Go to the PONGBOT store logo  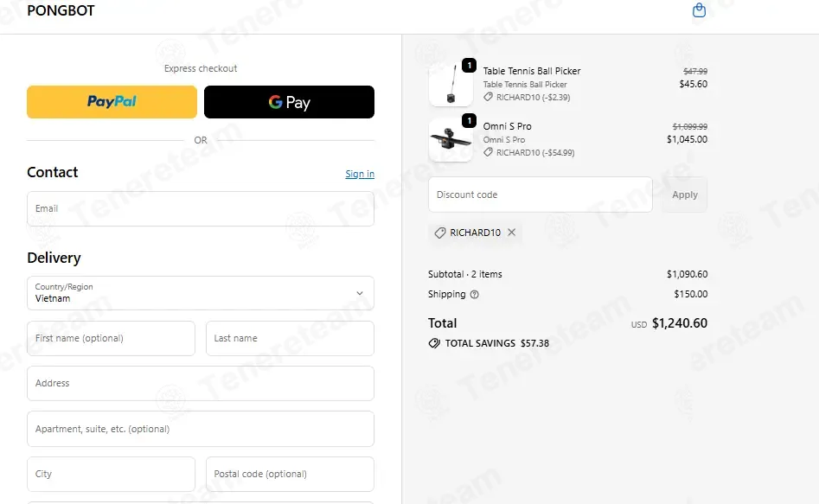point(61,10)
